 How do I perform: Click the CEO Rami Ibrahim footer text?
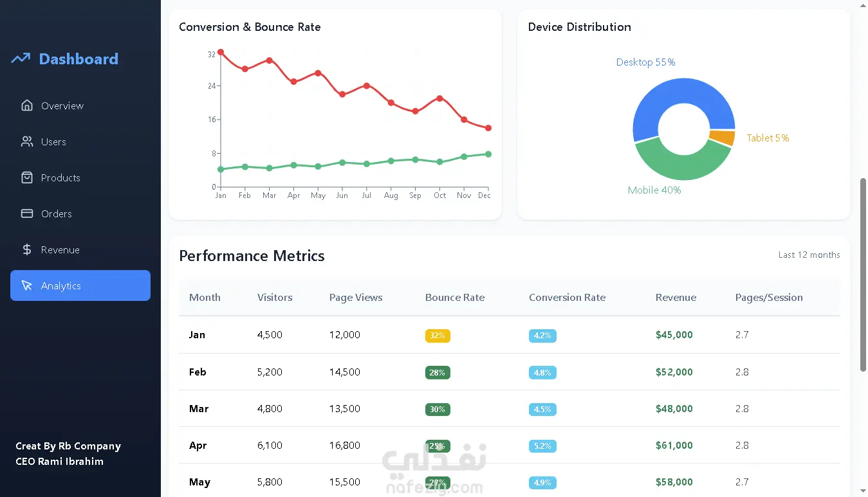point(59,461)
